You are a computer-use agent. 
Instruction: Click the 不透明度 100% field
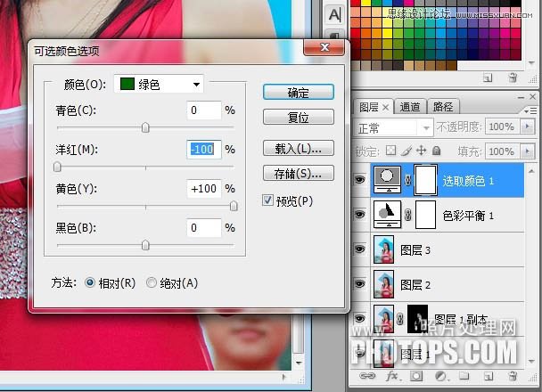[503, 127]
